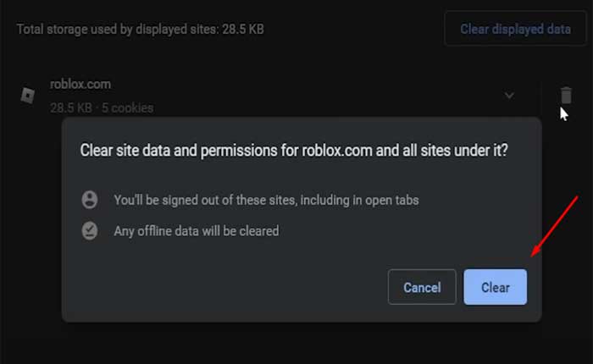The width and height of the screenshot is (593, 364).
Task: Click the account person icon in the dialog
Action: [90, 201]
